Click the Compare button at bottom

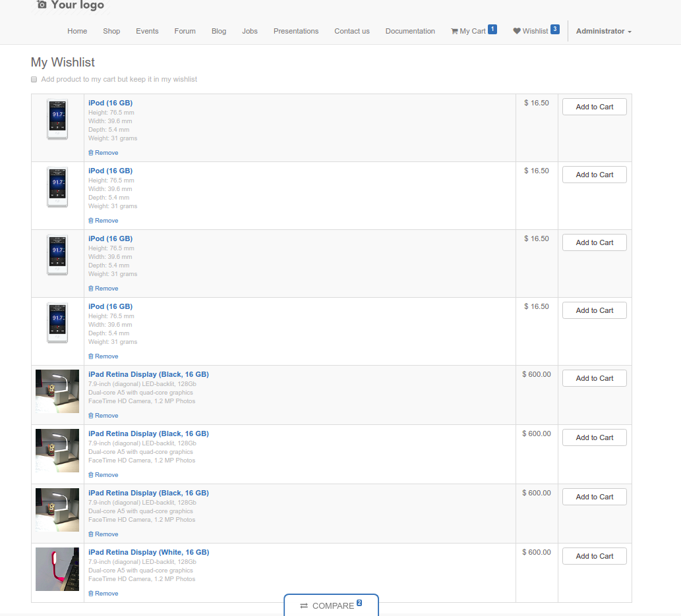[x=331, y=605]
